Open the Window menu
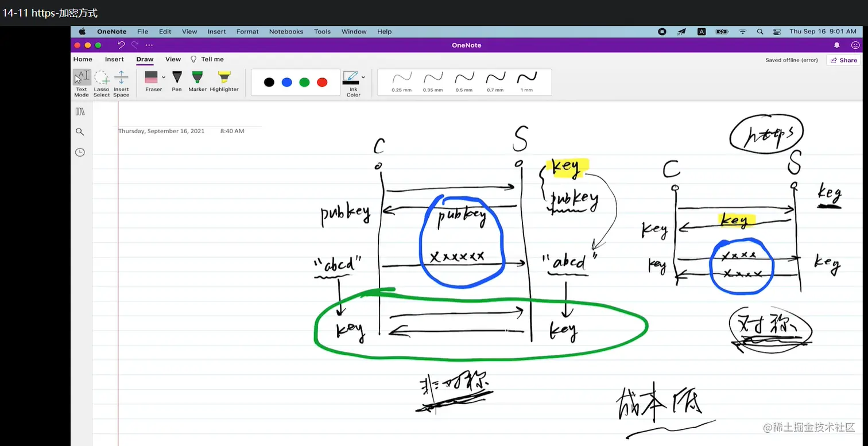This screenshot has height=446, width=868. pos(354,32)
